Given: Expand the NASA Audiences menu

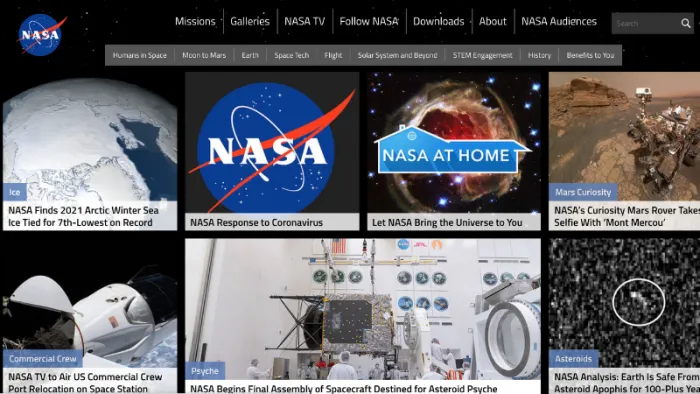Looking at the screenshot, I should [559, 21].
